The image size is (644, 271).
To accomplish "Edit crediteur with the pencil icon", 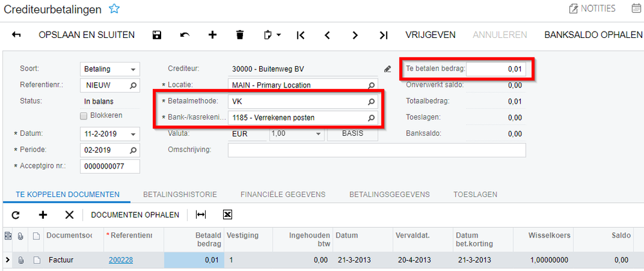I will pyautogui.click(x=387, y=69).
